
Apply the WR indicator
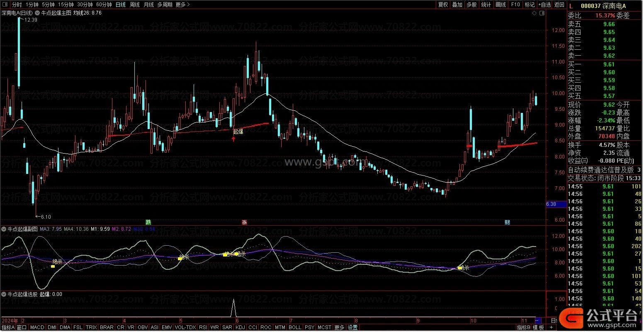tap(215, 327)
